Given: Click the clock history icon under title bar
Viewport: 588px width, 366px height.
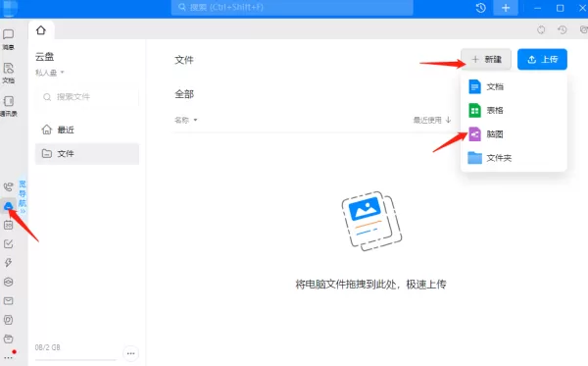Looking at the screenshot, I should 563,29.
